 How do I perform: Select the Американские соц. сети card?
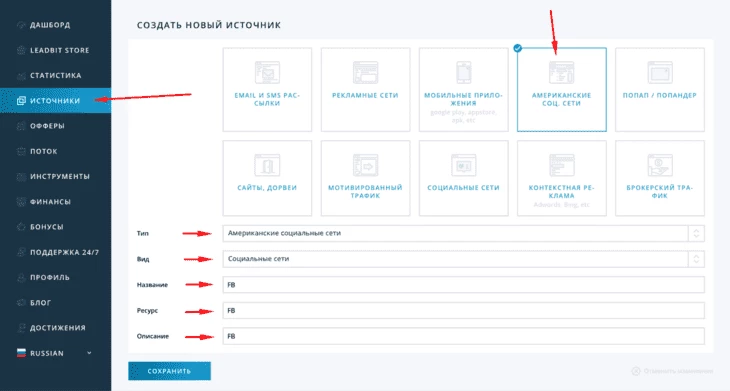[561, 89]
